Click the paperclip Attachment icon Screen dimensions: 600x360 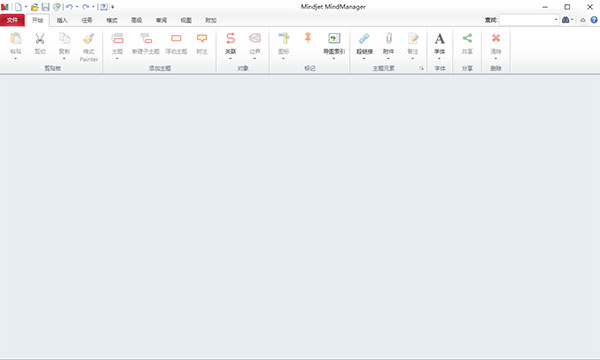(x=389, y=38)
